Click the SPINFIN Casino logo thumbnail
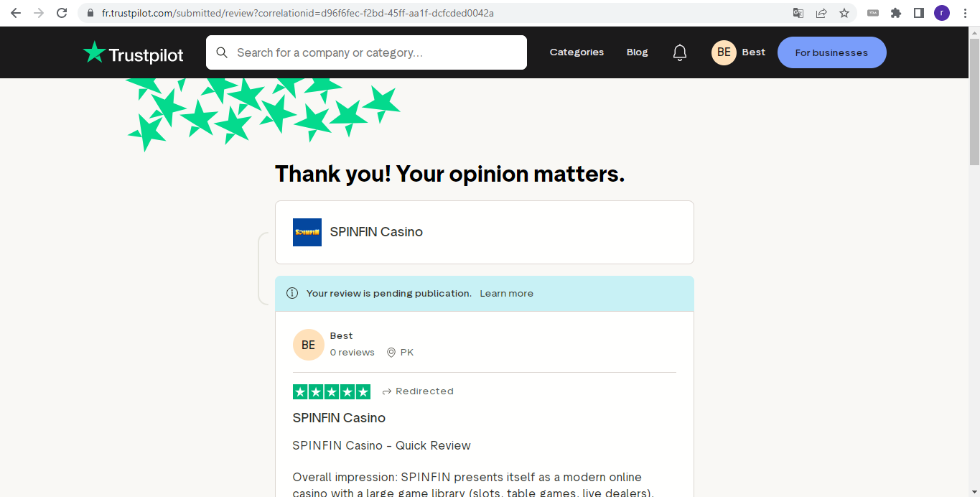Viewport: 980px width, 497px height. pos(307,232)
